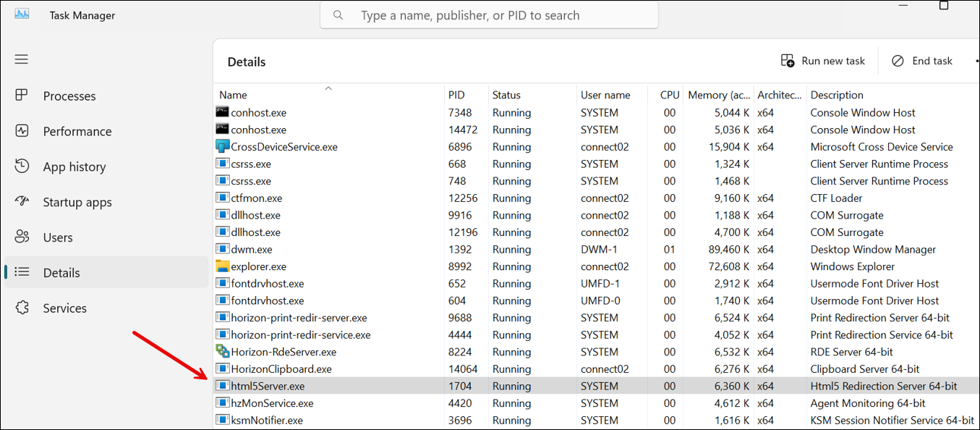Click the Horizon-RdeServer.exe green icon

[x=221, y=351]
